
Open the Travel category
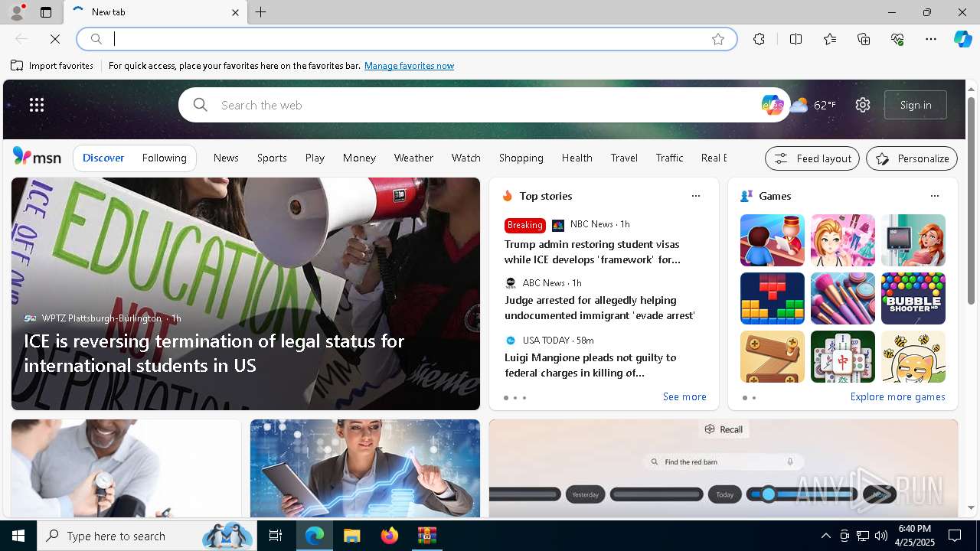(624, 158)
